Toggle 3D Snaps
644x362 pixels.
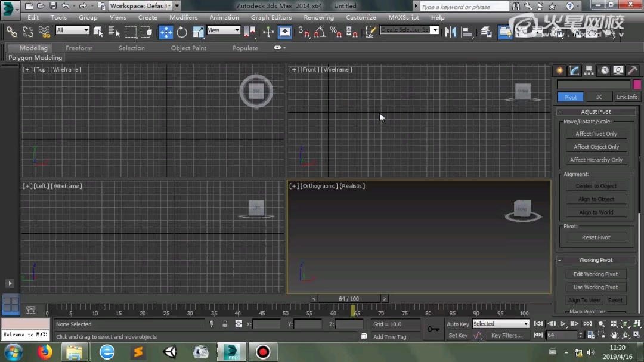[x=304, y=32]
